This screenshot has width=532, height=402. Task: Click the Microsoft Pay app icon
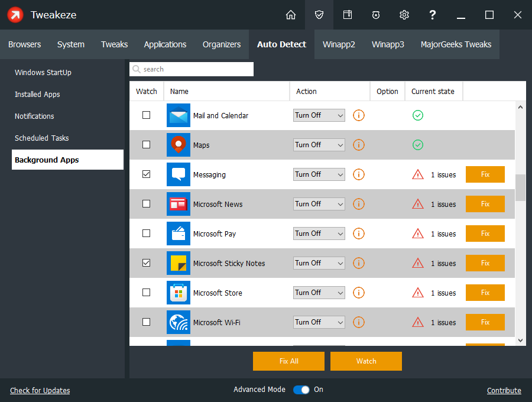(x=179, y=234)
